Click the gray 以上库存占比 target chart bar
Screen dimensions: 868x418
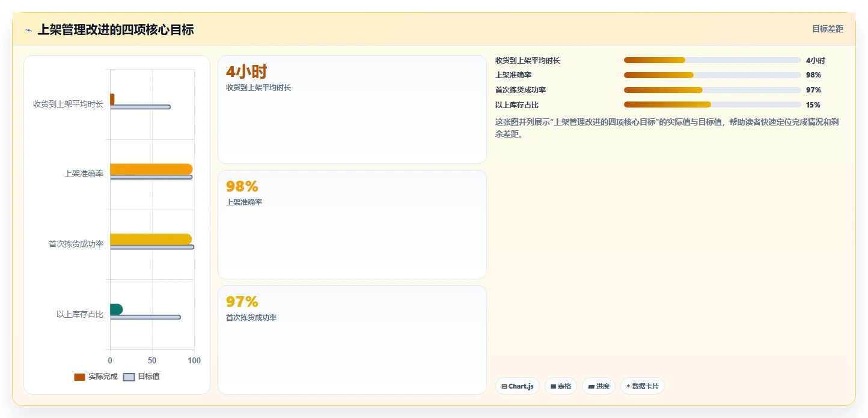pyautogui.click(x=145, y=317)
